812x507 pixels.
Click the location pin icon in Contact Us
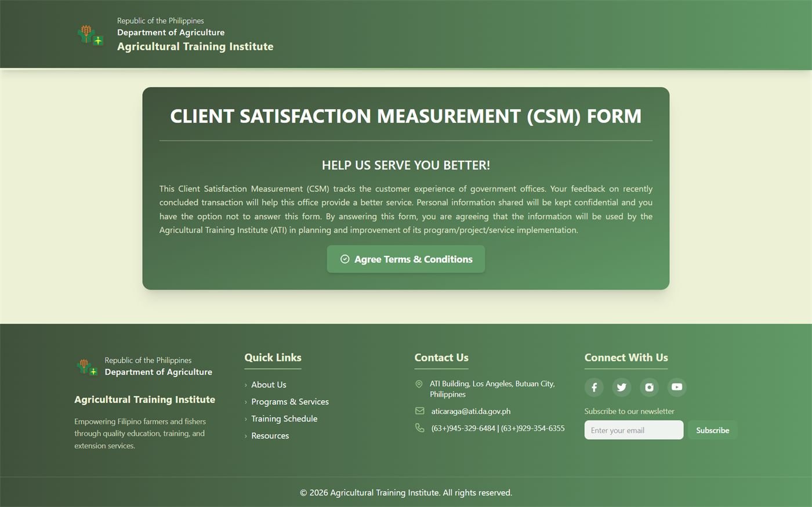(x=419, y=384)
